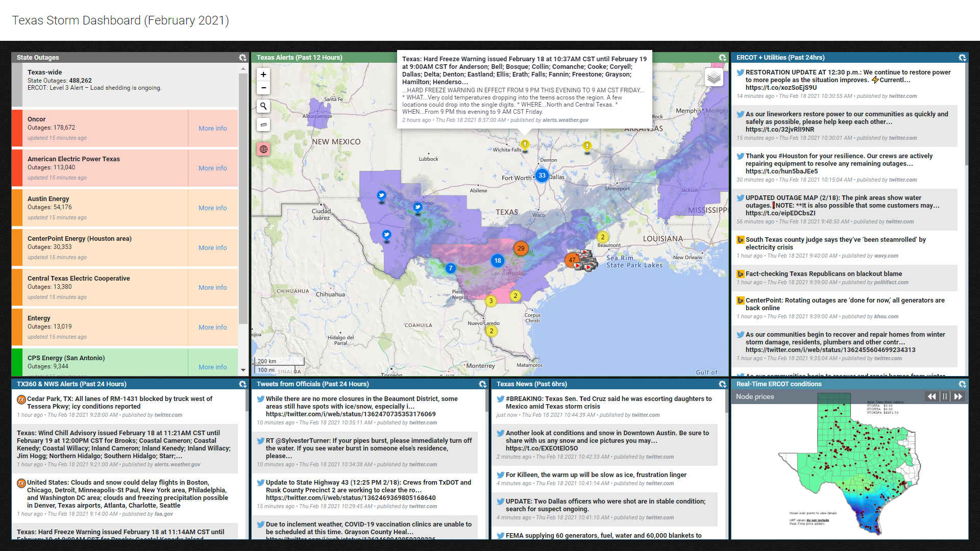Screen dimensions: 980x551
Task: Zoom out on the Texas Alerts map
Action: pos(263,88)
